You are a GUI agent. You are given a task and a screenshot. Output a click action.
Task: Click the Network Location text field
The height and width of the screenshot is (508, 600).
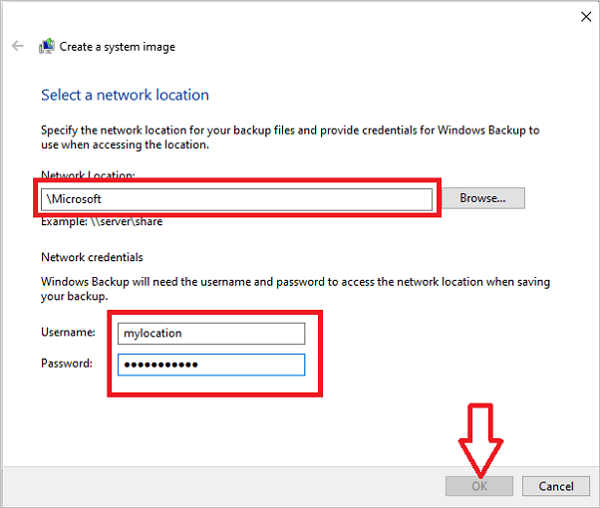coord(236,199)
